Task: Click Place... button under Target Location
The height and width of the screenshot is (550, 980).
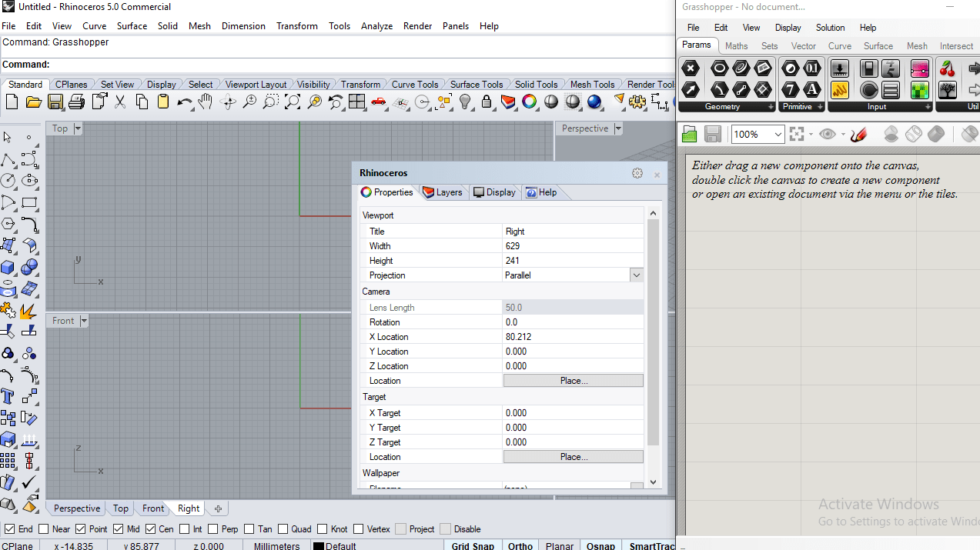Action: (x=573, y=457)
